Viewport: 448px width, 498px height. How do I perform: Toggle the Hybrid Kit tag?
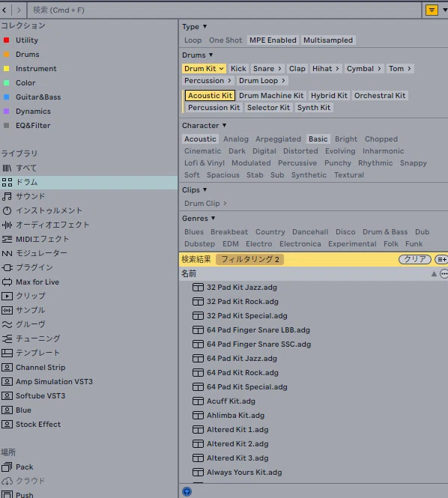(x=329, y=96)
